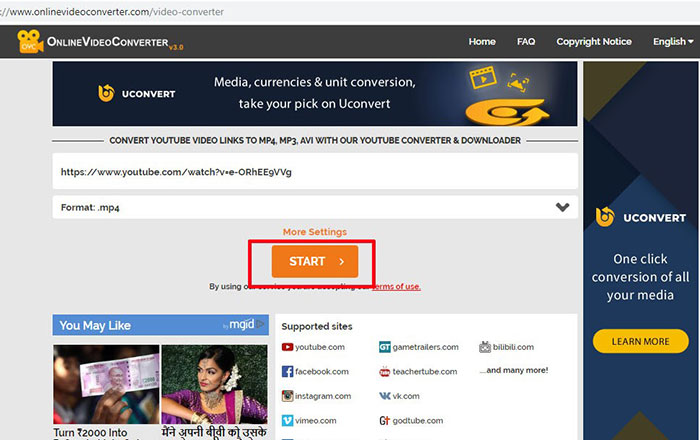The height and width of the screenshot is (440, 700).
Task: Click the LEARN MORE button in Uconvert ad
Action: coord(640,341)
